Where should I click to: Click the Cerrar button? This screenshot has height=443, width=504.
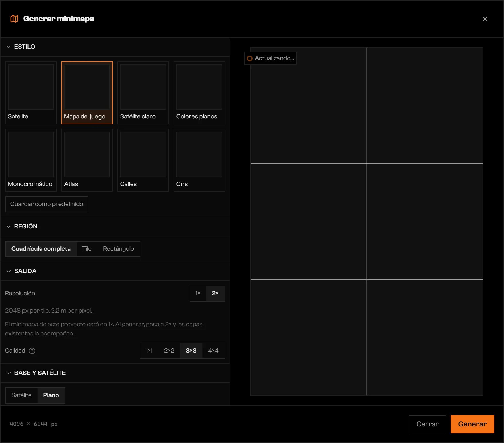(x=427, y=424)
